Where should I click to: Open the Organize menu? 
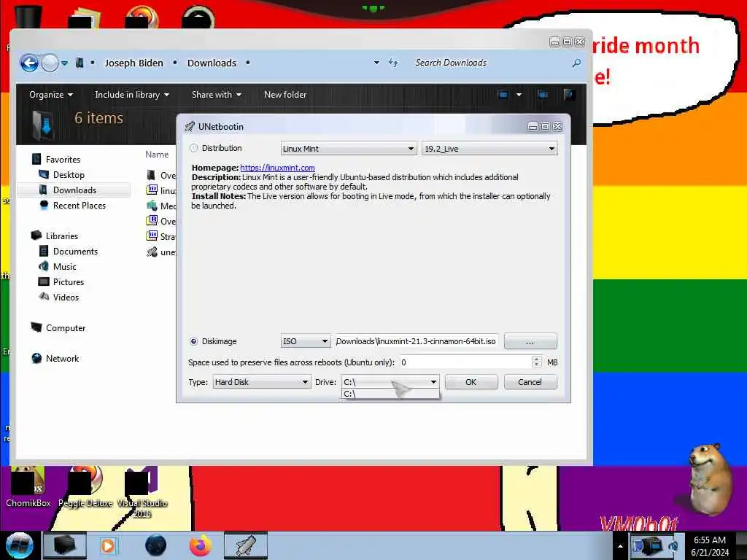pyautogui.click(x=51, y=95)
